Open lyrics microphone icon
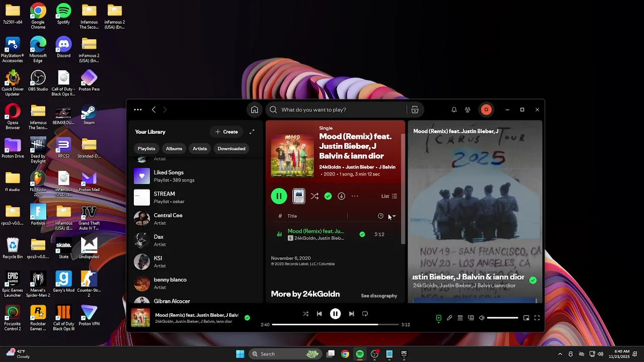Viewport: 644px width, 362px height. coord(449,318)
